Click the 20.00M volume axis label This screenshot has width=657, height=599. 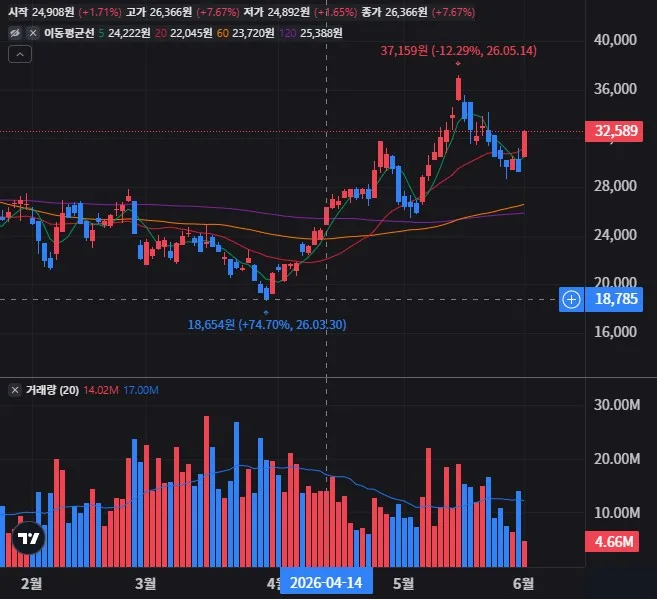617,459
